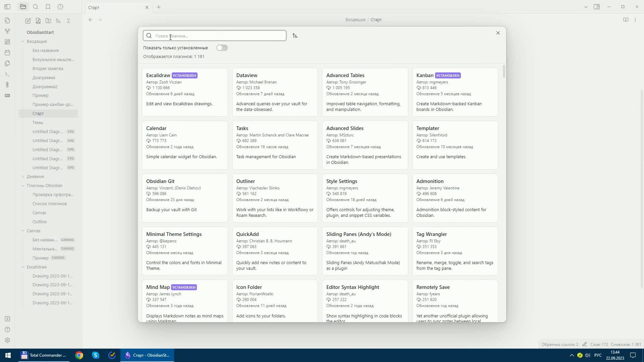Open the Kanban plugin card

(455, 92)
